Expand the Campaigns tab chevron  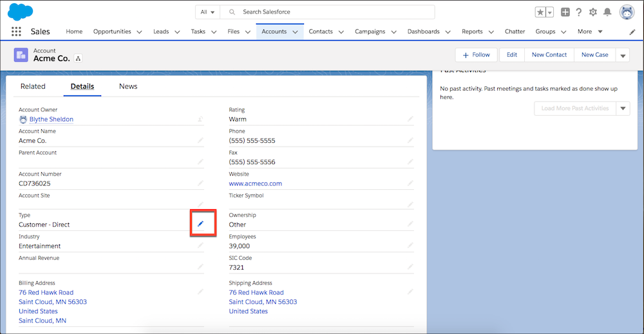393,32
